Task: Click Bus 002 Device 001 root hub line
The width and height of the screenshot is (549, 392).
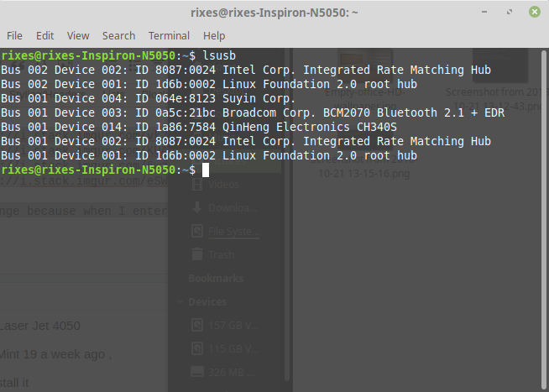Action: coord(209,84)
